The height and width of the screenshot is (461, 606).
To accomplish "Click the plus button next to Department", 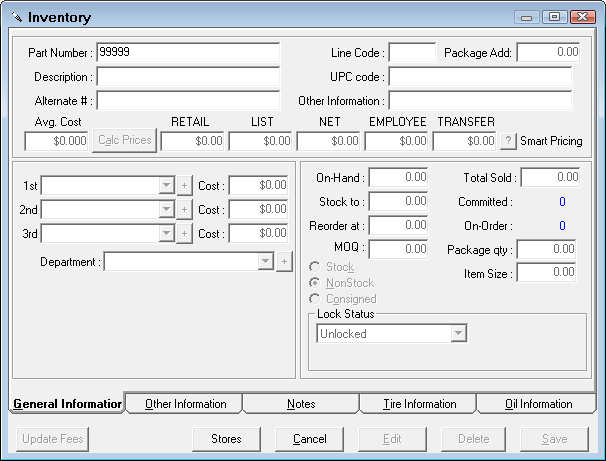I will [284, 261].
